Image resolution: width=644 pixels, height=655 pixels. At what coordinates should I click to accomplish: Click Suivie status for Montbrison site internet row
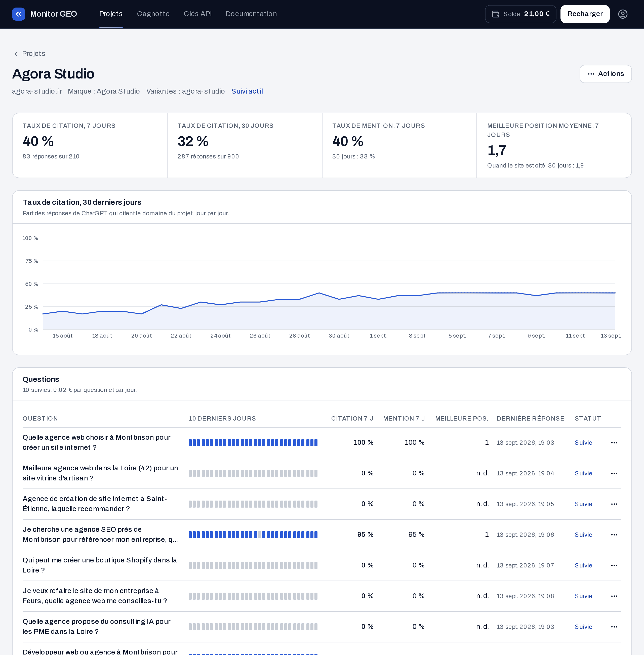[583, 442]
